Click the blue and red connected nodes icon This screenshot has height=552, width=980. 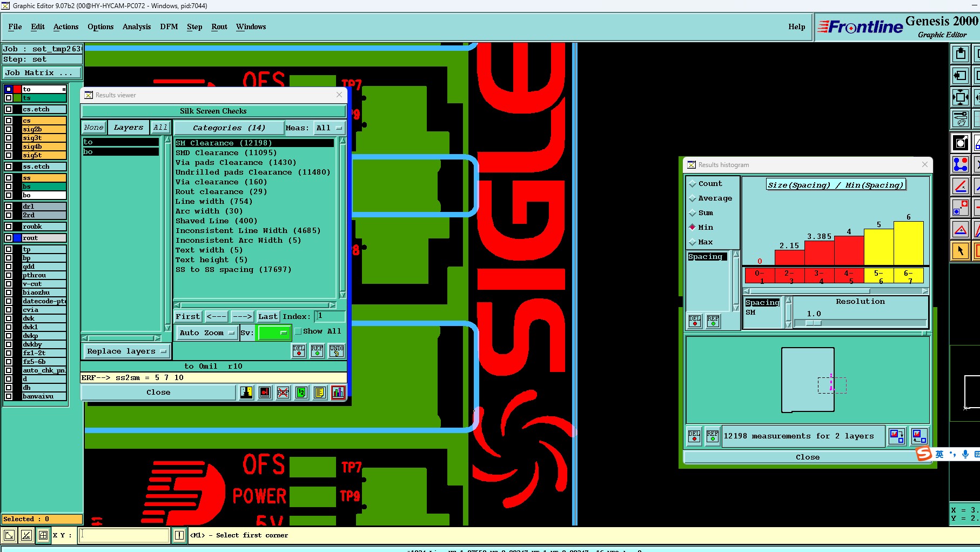point(961,164)
